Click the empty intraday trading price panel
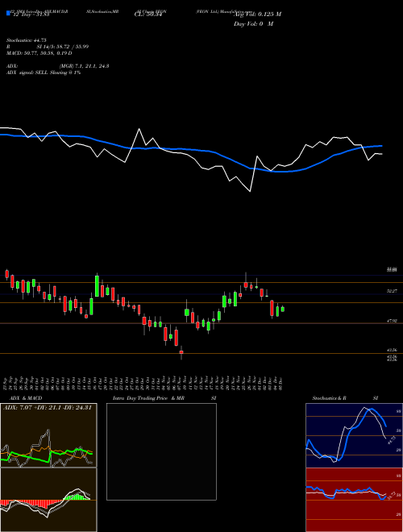403x532 pixels. [x=161, y=451]
